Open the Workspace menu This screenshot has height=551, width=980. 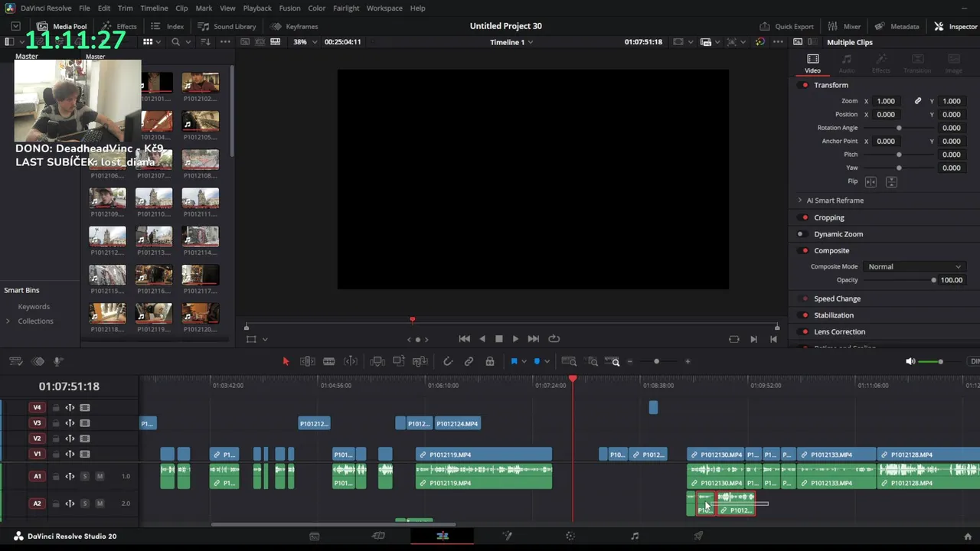(384, 8)
